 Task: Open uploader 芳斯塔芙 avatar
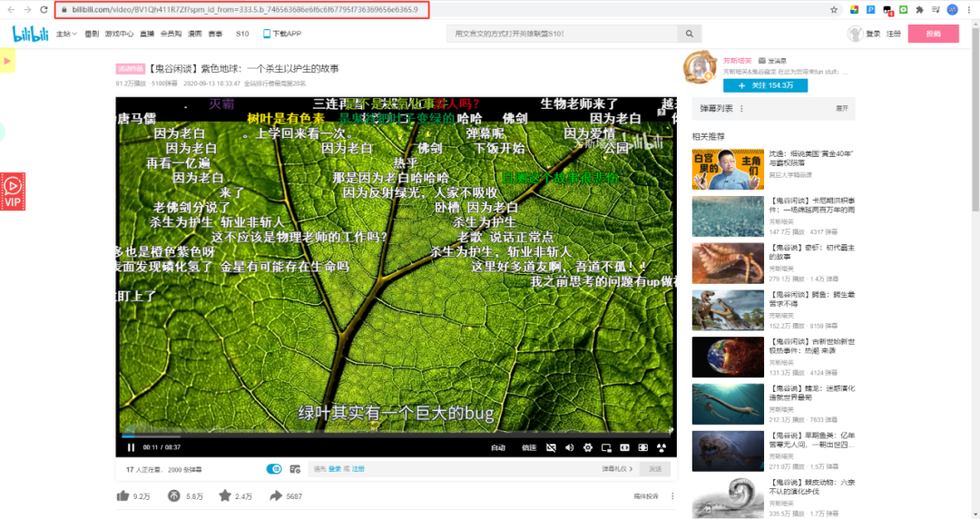coord(700,67)
